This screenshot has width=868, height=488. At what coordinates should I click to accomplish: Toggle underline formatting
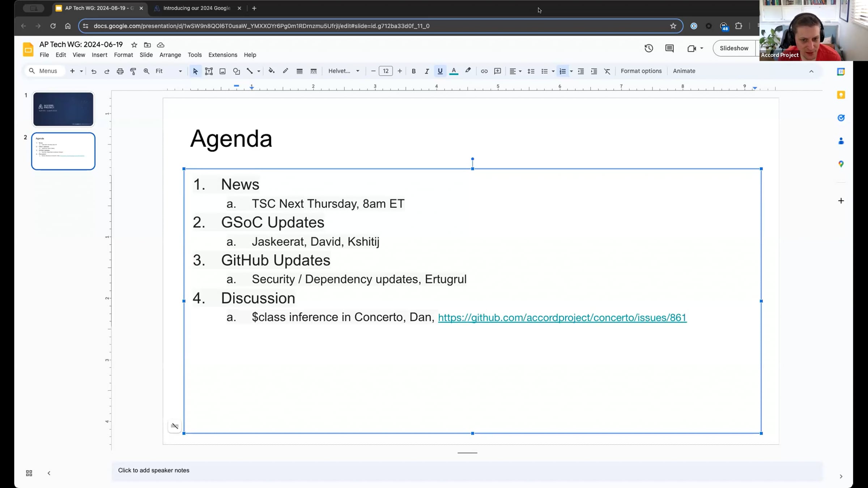[x=440, y=71]
